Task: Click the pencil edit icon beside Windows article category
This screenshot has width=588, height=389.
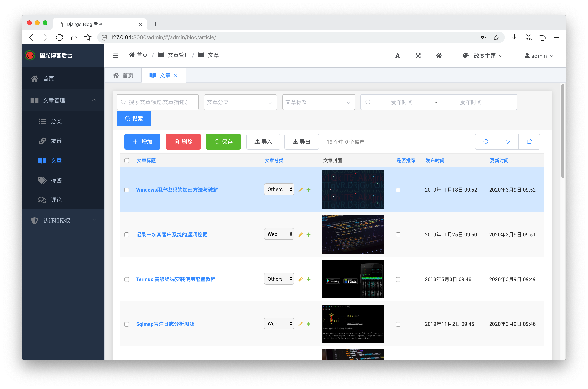Action: point(300,190)
